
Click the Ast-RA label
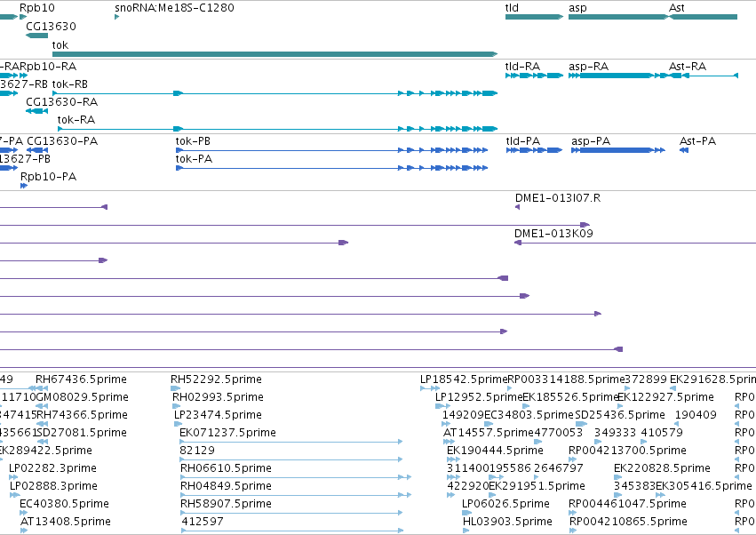[688, 66]
